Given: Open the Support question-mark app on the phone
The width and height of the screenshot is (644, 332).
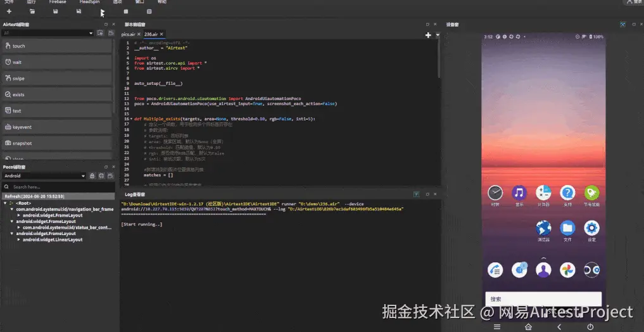Looking at the screenshot, I should pyautogui.click(x=567, y=193).
